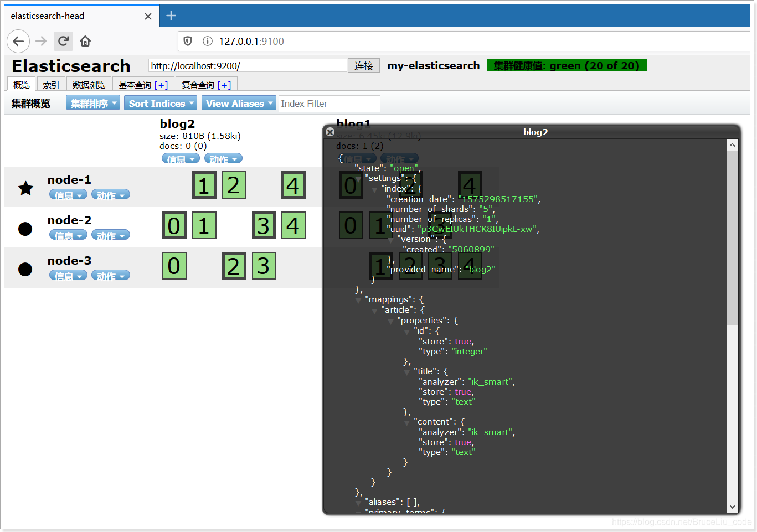Collapse the "id" JSON node
757x532 pixels.
pyautogui.click(x=407, y=332)
